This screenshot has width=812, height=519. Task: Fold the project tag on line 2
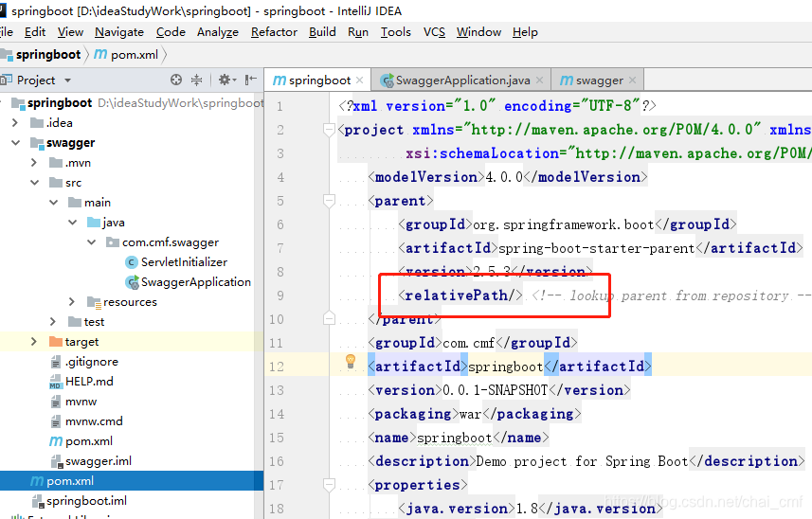[x=329, y=130]
